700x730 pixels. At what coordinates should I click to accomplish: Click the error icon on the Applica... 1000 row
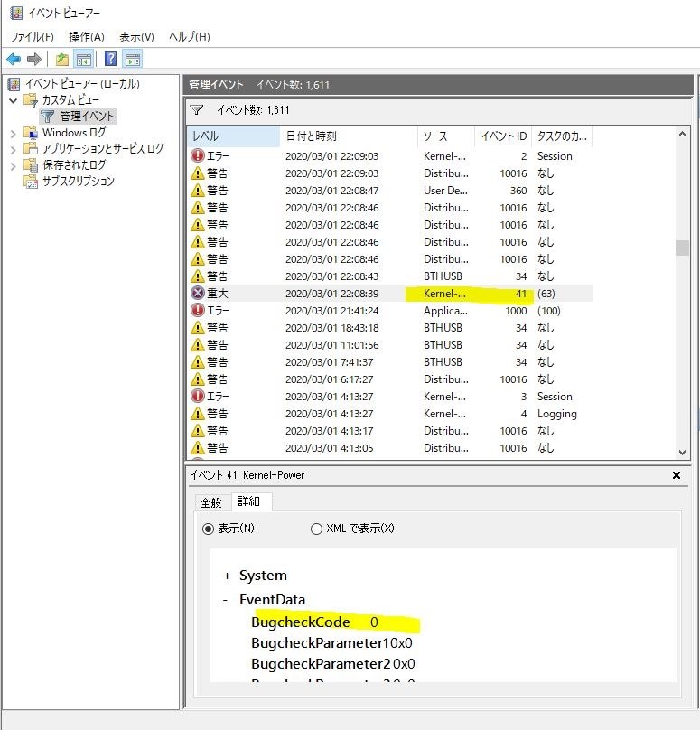coord(198,311)
